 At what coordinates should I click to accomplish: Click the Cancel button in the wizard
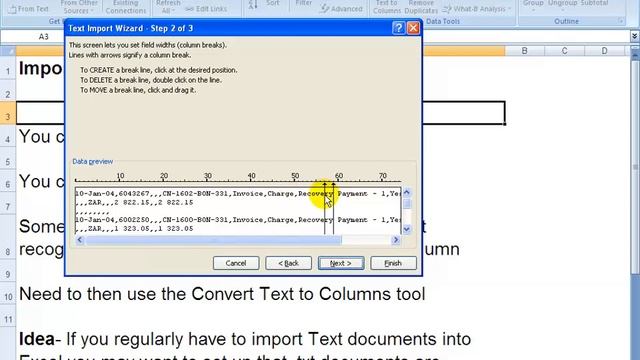pyautogui.click(x=236, y=263)
